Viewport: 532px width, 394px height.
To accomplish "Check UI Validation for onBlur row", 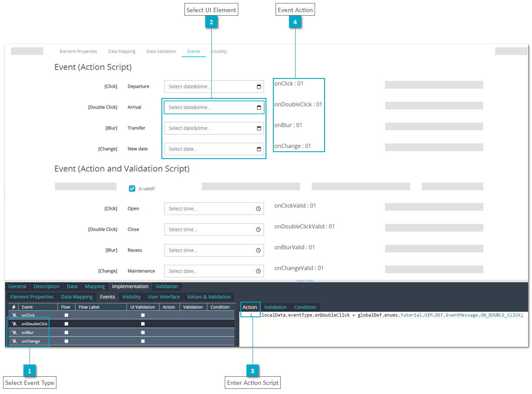I will click(x=143, y=332).
